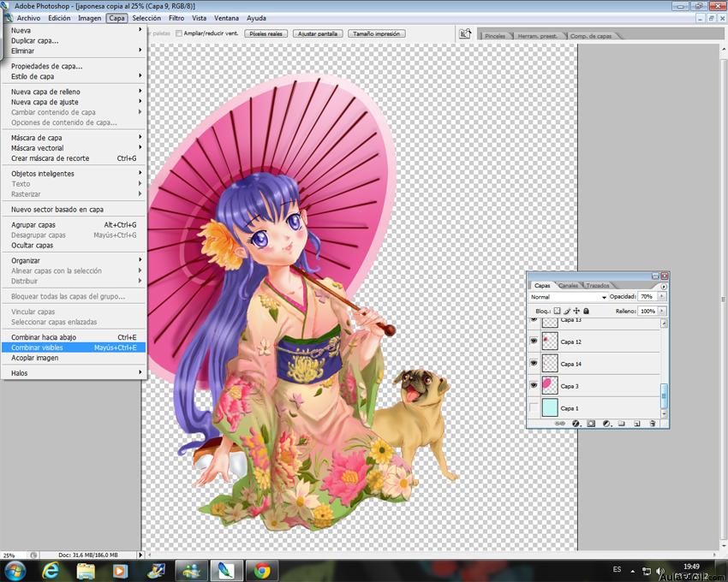This screenshot has height=582, width=728.
Task: Select Combinar hacia abajo menu entry
Action: point(74,337)
